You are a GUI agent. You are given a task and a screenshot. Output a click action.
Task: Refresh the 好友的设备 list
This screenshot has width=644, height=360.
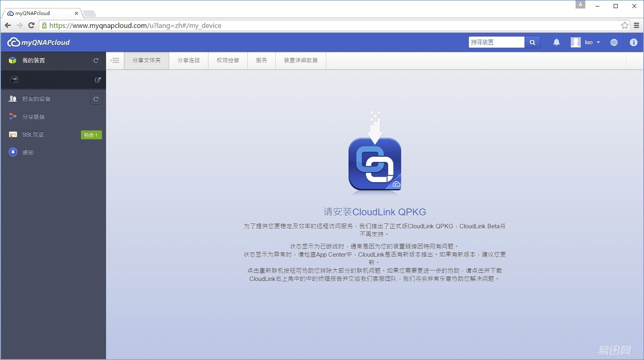coord(96,99)
